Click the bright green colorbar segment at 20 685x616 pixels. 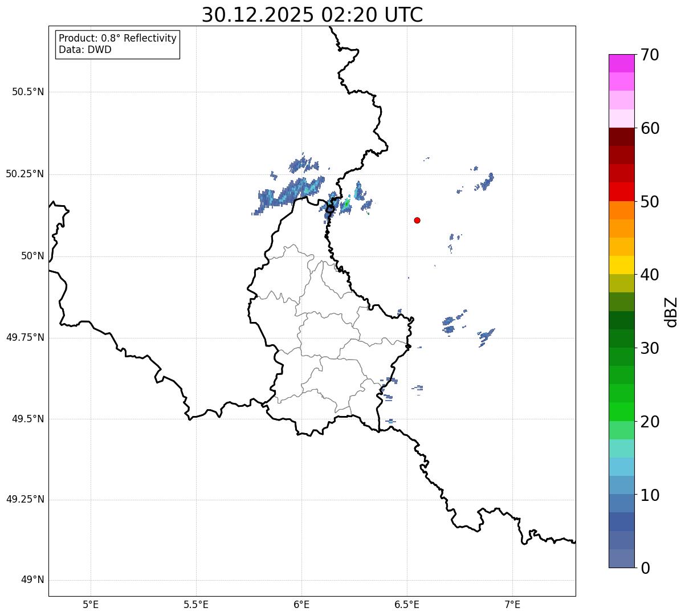[621, 412]
